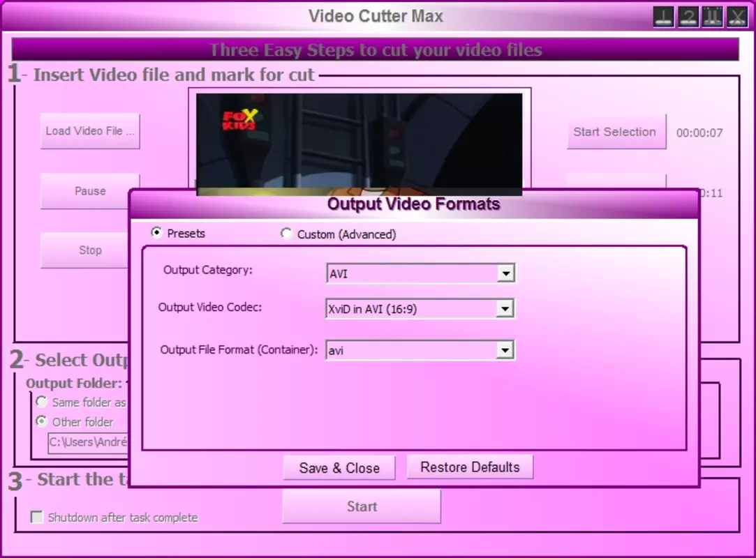The image size is (756, 558).
Task: Open help via the question mark icon
Action: point(688,17)
